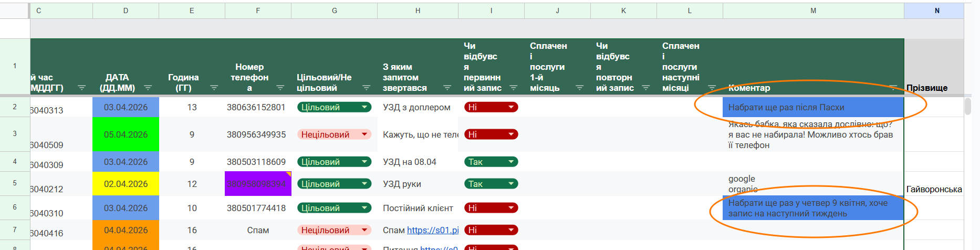This screenshot has height=250, width=980.
Task: Select cell УЗД руки
Action: point(418,184)
